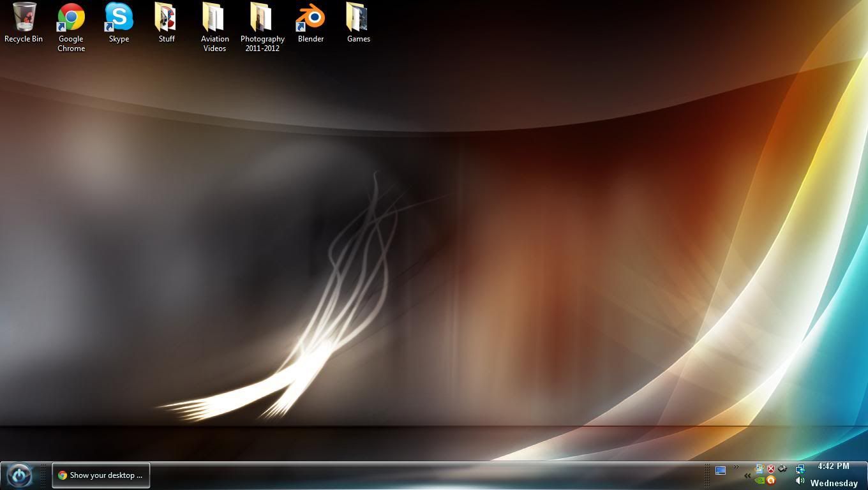Viewport: 868px width, 490px height.
Task: Open the display settings tray icon
Action: (x=721, y=470)
